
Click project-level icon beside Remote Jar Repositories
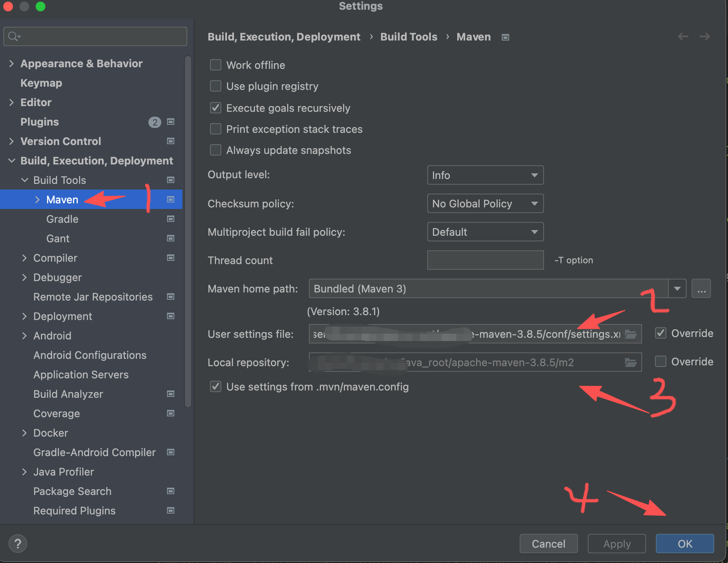171,296
